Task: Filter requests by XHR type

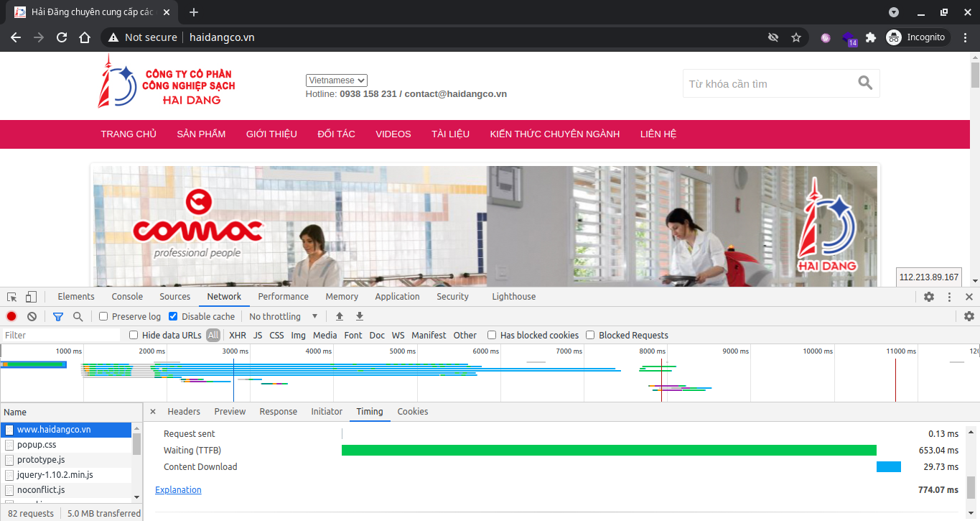Action: [238, 335]
